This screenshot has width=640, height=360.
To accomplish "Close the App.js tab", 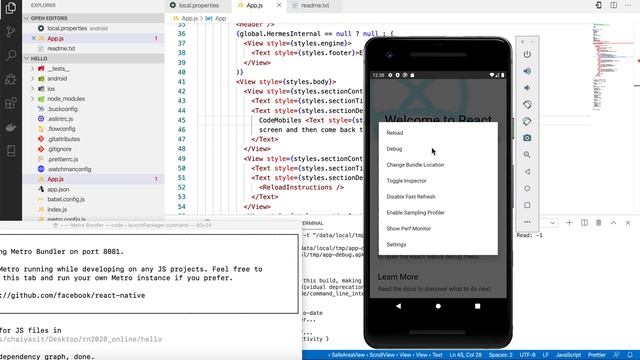I will tap(279, 5).
